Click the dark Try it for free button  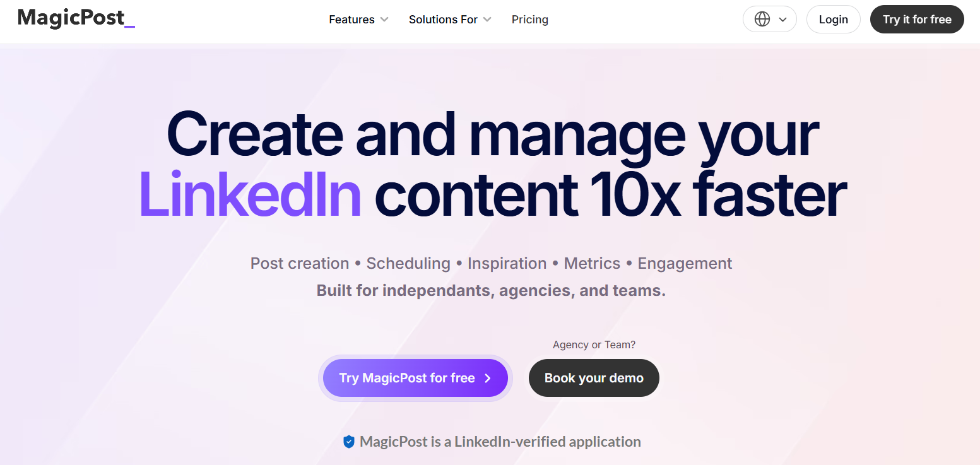pyautogui.click(x=917, y=20)
